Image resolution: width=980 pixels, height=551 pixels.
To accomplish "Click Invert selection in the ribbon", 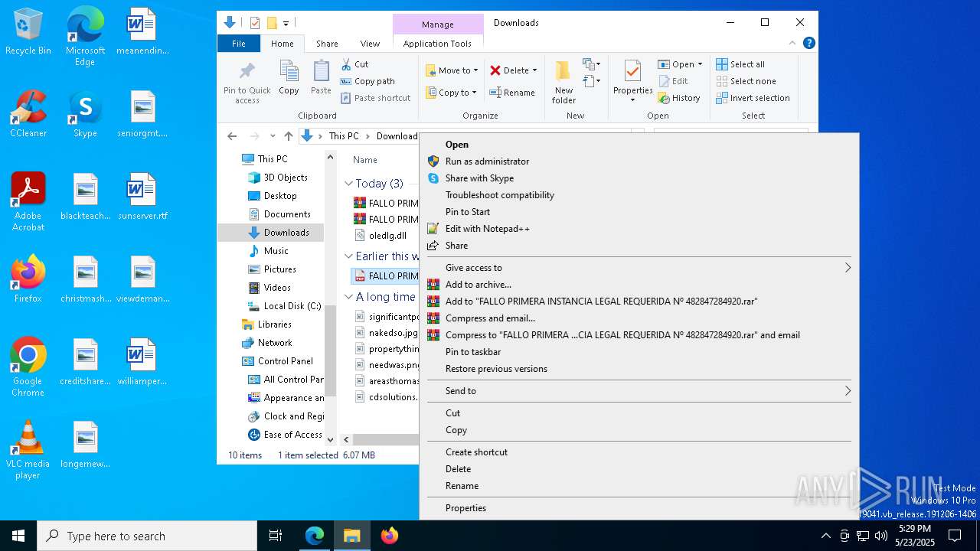I will (x=753, y=98).
